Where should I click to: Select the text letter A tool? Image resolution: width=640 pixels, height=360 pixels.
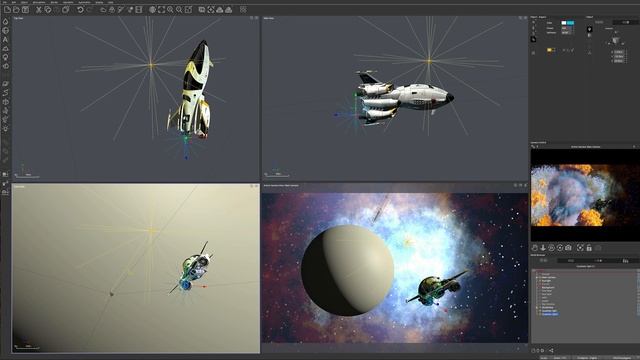pos(5,40)
